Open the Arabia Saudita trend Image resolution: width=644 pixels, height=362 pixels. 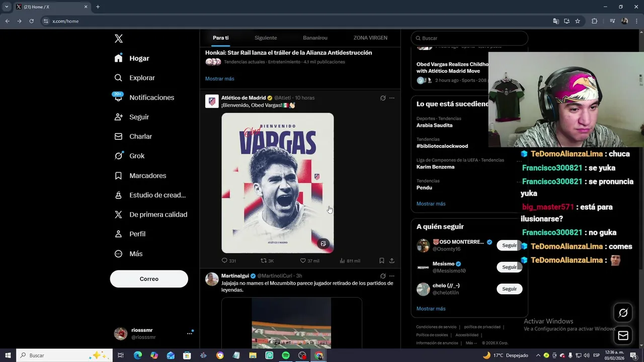pos(434,125)
